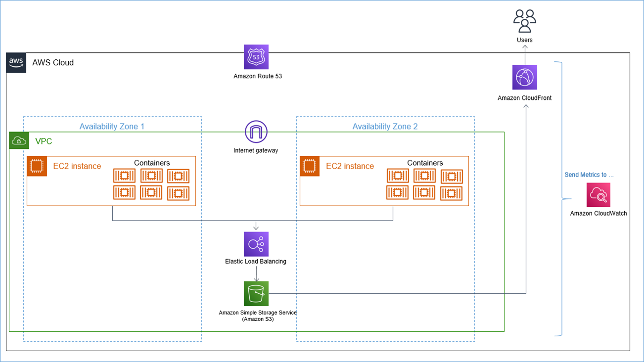Click the Amazon Route 53 icon
This screenshot has width=644, height=362.
tap(256, 57)
